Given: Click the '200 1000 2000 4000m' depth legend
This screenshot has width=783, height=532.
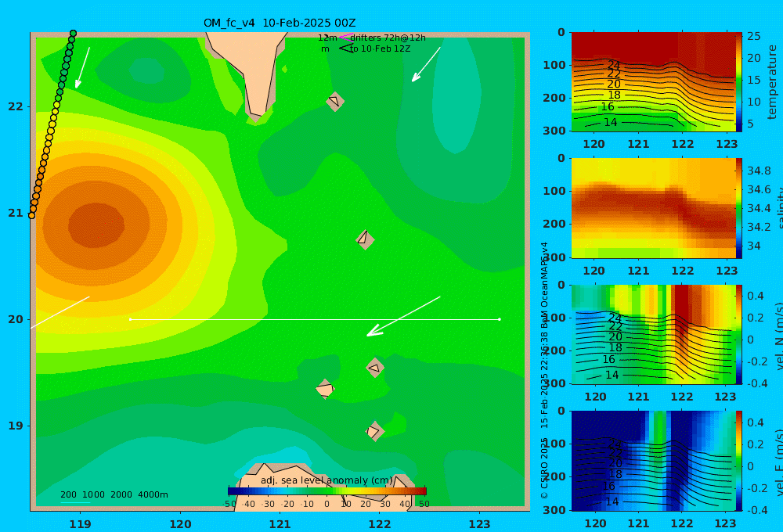Looking at the screenshot, I should [x=114, y=494].
